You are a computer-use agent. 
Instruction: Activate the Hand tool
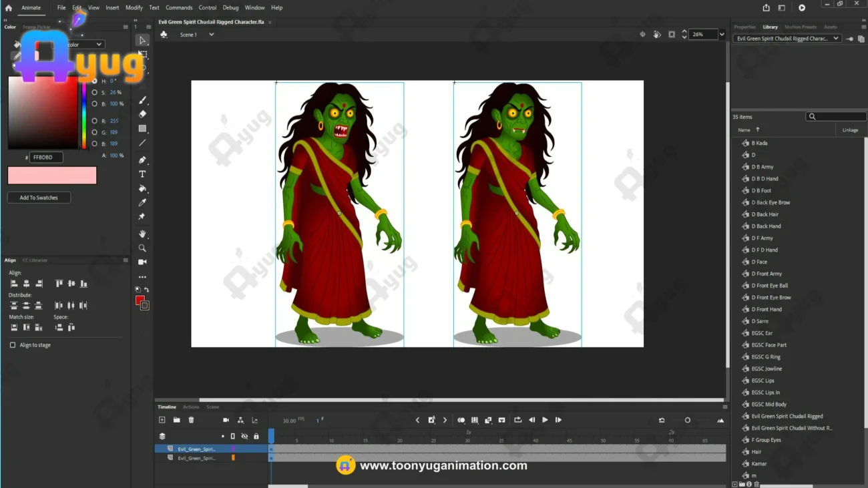tap(142, 234)
